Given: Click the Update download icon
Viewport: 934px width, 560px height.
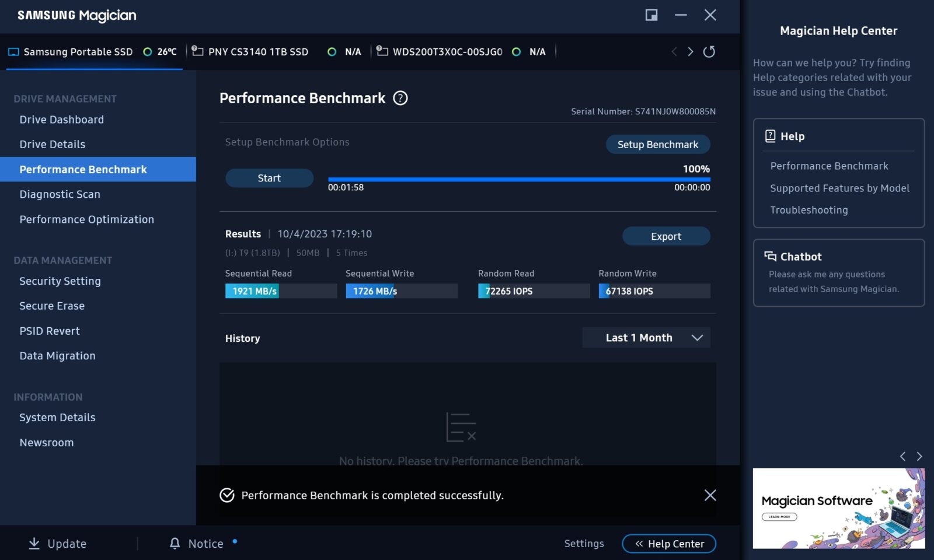Looking at the screenshot, I should pyautogui.click(x=34, y=544).
